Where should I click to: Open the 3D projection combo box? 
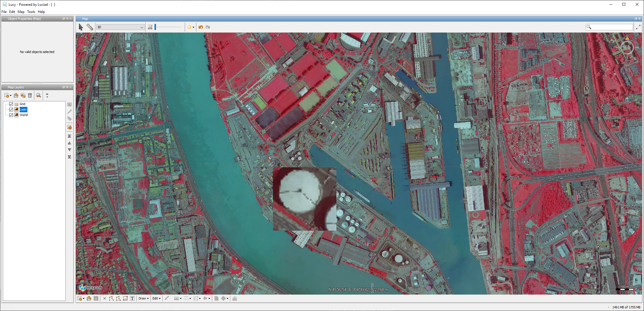click(120, 27)
